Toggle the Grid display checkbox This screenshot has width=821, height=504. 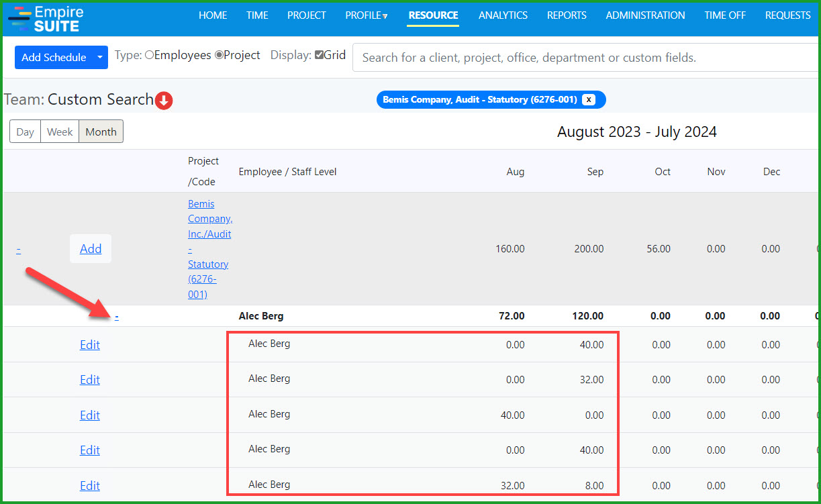[319, 55]
